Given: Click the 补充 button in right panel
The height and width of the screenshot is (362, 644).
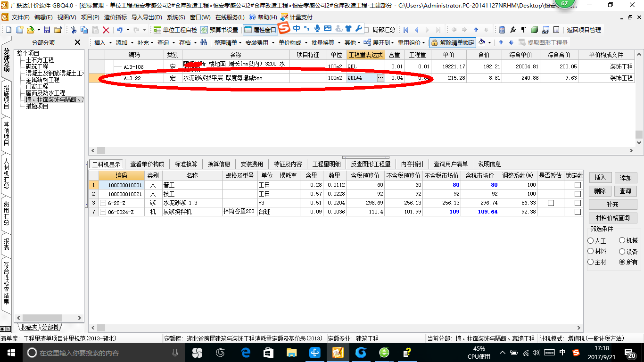Looking at the screenshot, I should pyautogui.click(x=612, y=205).
